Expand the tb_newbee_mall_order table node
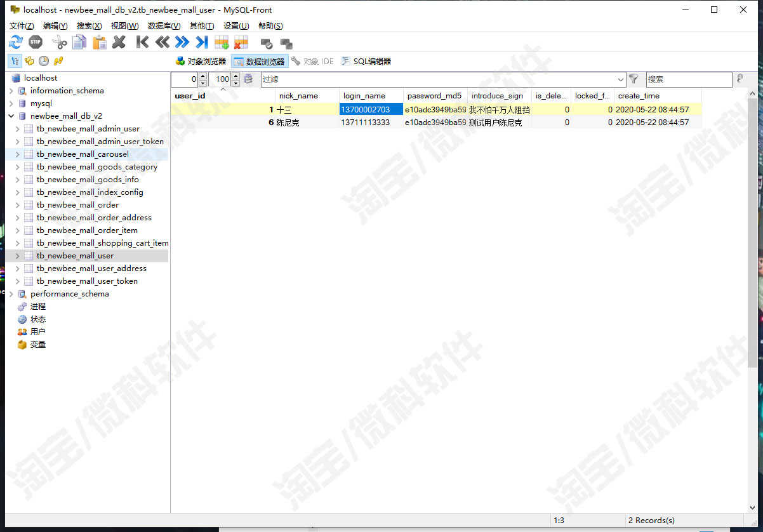The width and height of the screenshot is (763, 532). [18, 205]
